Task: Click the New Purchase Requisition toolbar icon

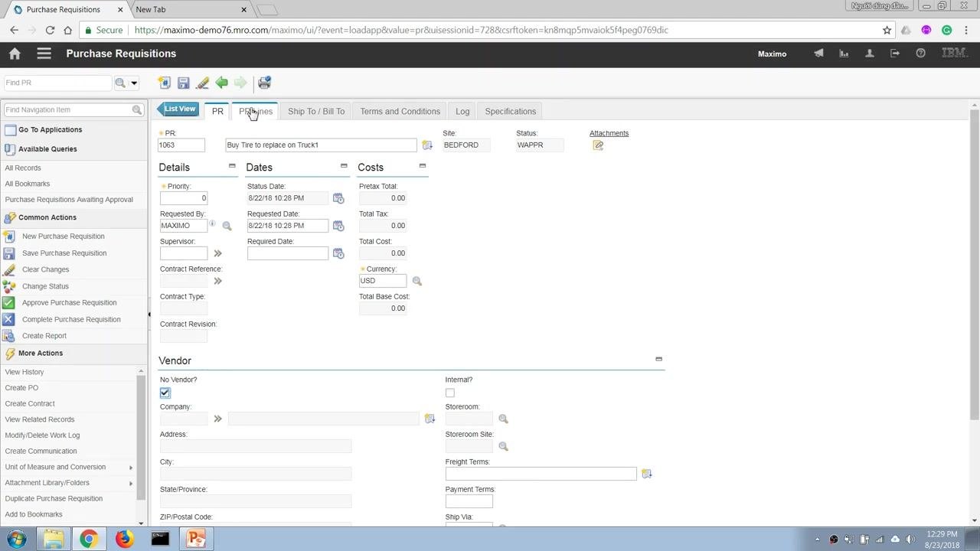Action: point(164,83)
